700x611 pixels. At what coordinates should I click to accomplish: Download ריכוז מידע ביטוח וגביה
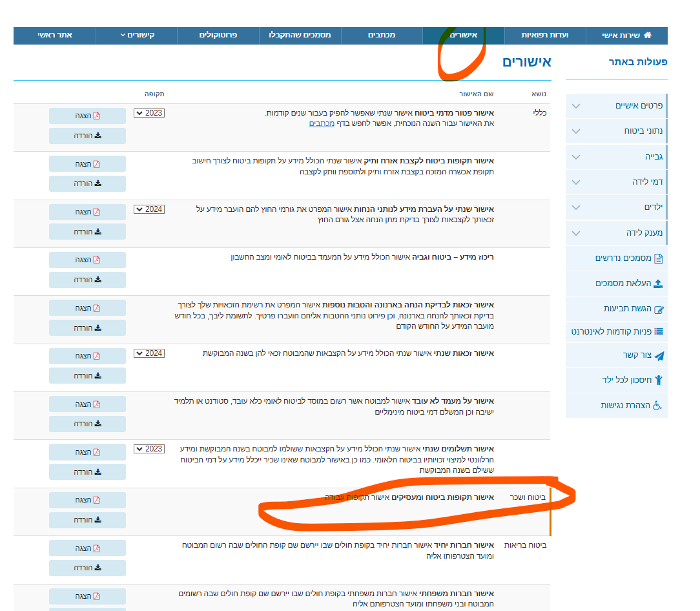[x=88, y=280]
